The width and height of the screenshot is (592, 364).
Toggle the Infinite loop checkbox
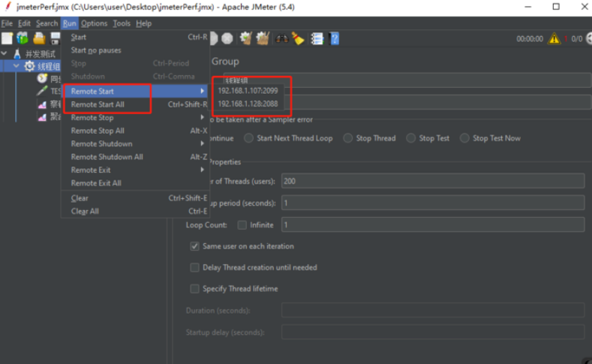click(x=242, y=225)
